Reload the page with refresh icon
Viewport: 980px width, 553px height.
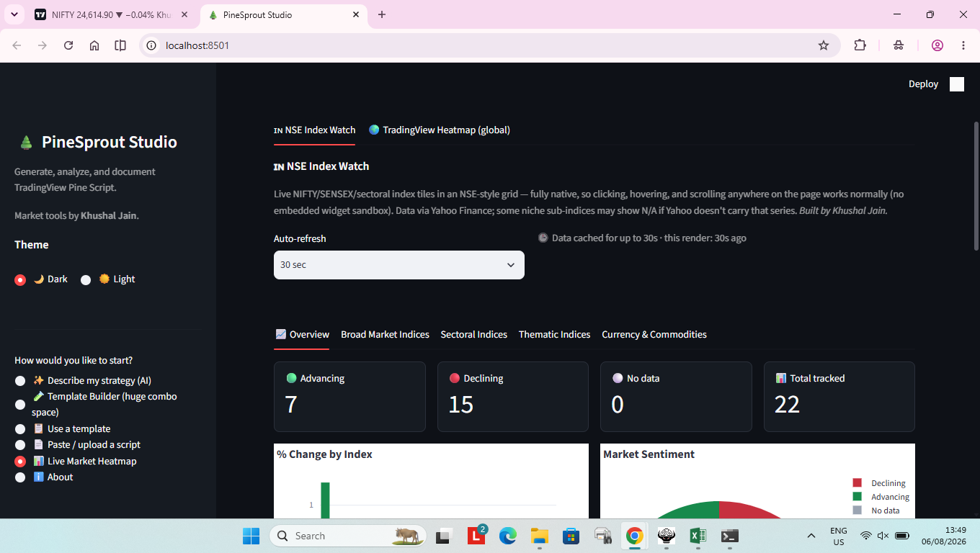(x=68, y=45)
